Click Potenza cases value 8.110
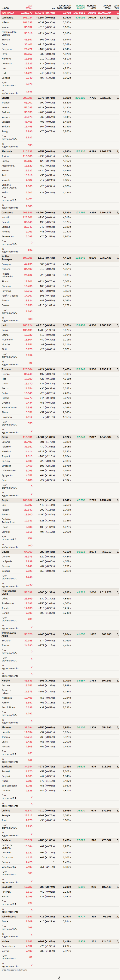This screenshot has width=120, height=980. pos(29,892)
